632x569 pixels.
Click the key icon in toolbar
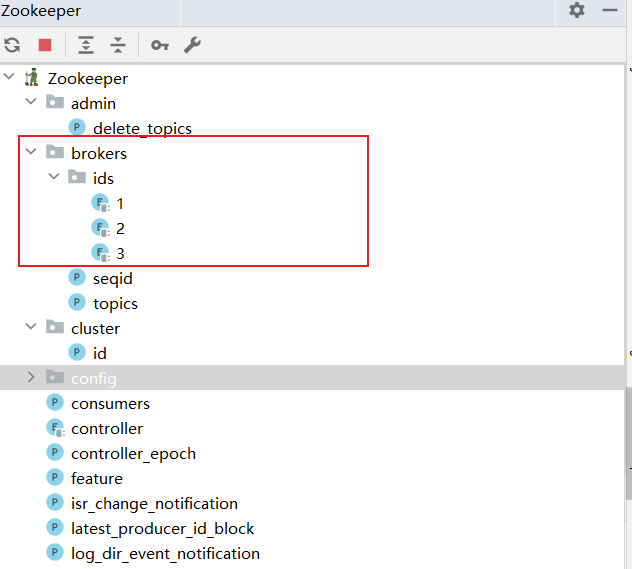coord(160,45)
